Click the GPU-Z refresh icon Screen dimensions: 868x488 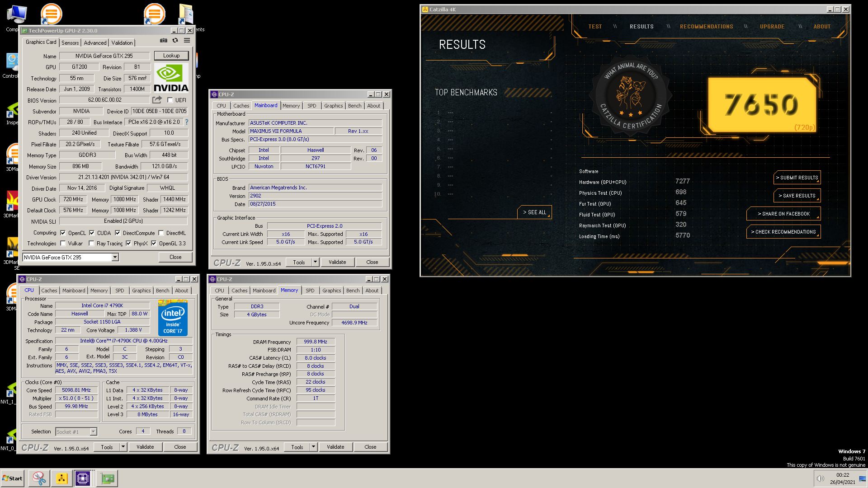pos(175,41)
